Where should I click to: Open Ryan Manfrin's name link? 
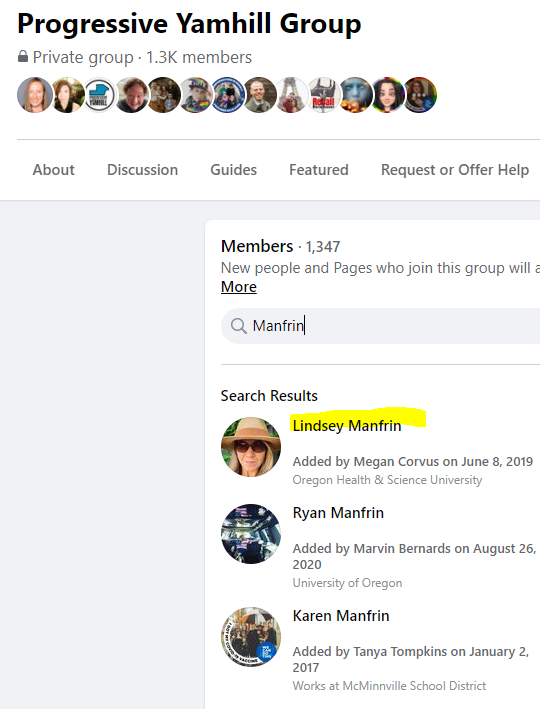point(338,513)
